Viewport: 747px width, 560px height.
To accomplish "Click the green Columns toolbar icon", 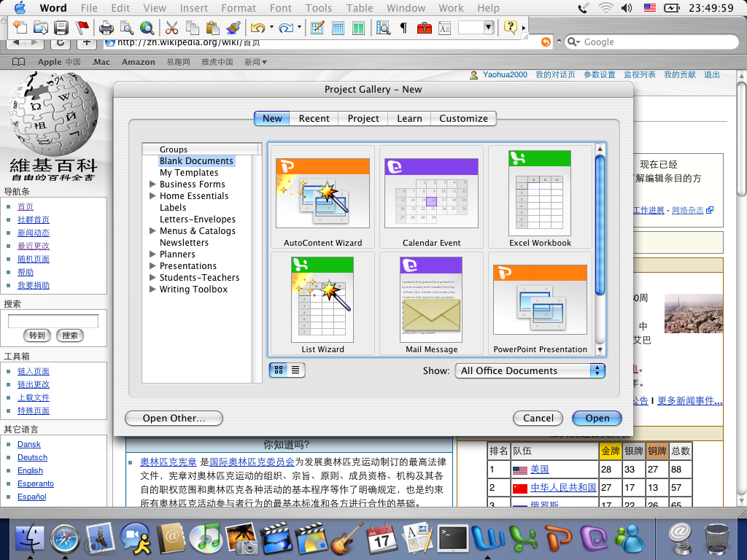I will [x=358, y=28].
